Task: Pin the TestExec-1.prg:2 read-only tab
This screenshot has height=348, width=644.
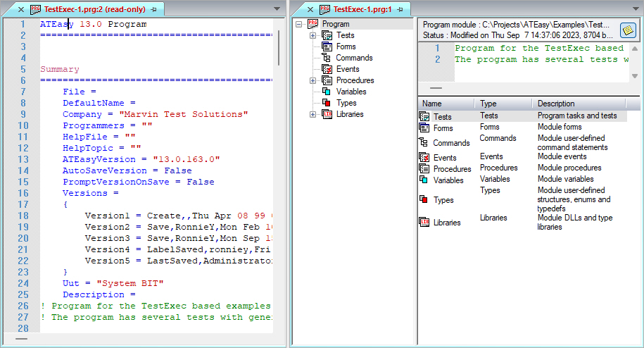Action: pyautogui.click(x=154, y=10)
